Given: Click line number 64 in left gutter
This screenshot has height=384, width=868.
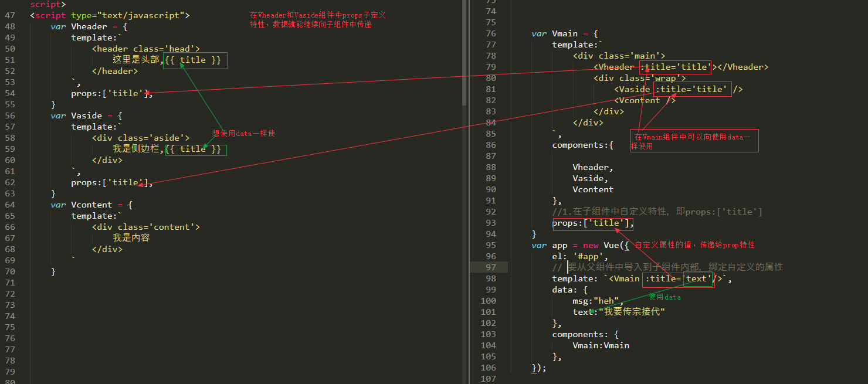Looking at the screenshot, I should 10,205.
